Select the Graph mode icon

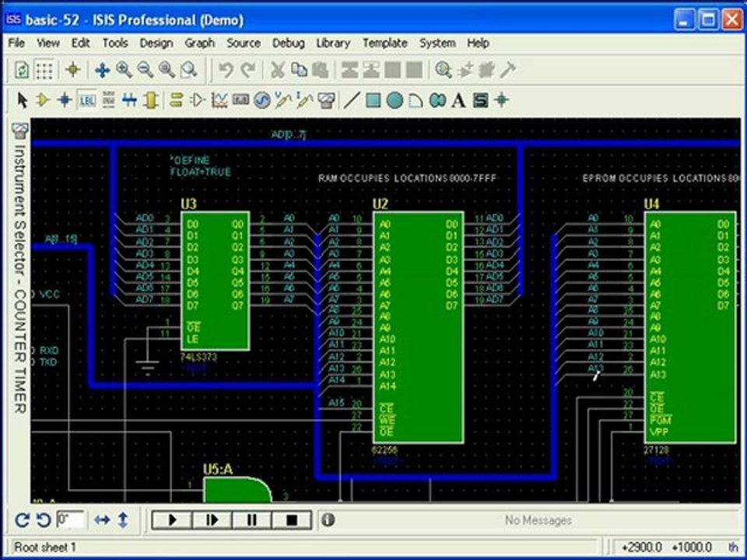(219, 100)
